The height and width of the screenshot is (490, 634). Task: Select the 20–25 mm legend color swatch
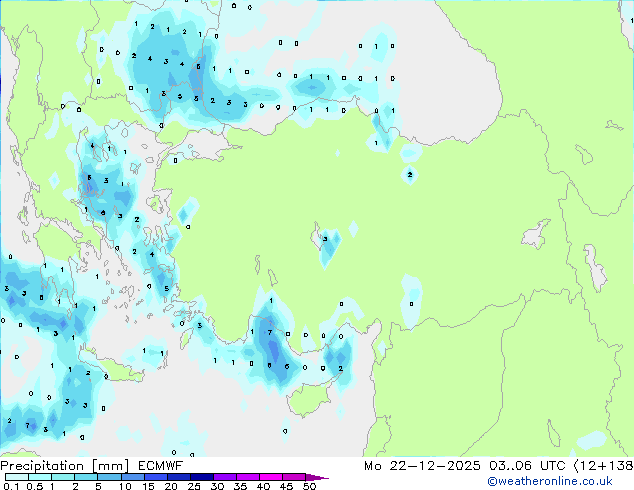point(178,477)
